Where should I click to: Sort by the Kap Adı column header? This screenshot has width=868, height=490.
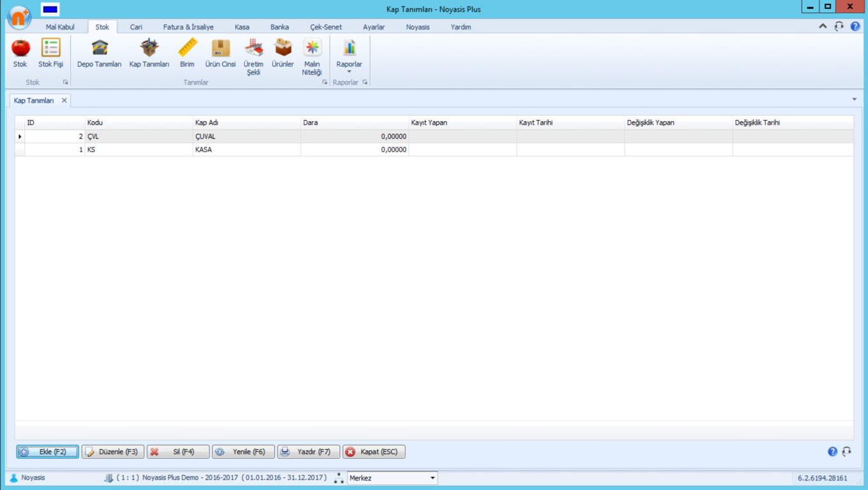[247, 122]
